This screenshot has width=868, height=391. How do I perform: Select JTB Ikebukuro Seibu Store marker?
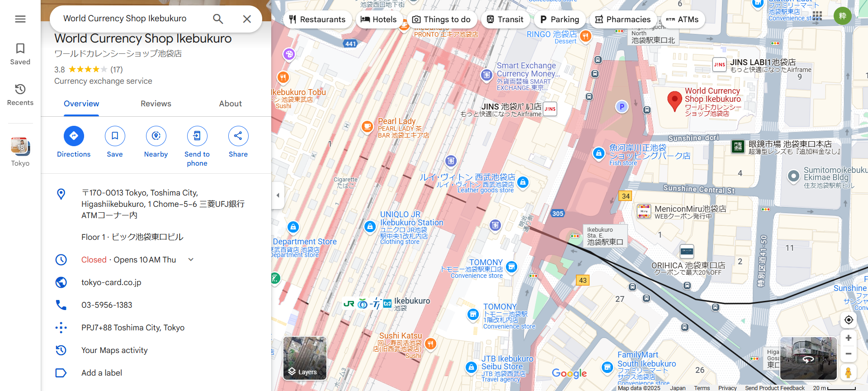pos(471,367)
